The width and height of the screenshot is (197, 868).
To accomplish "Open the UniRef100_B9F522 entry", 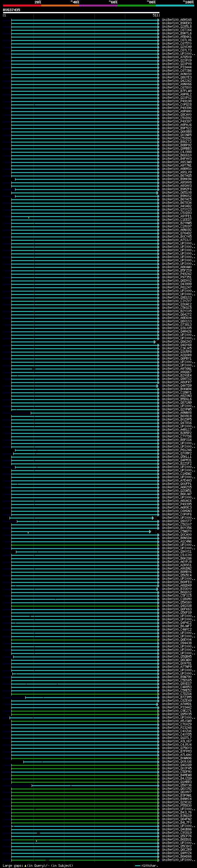I will coord(177,128).
